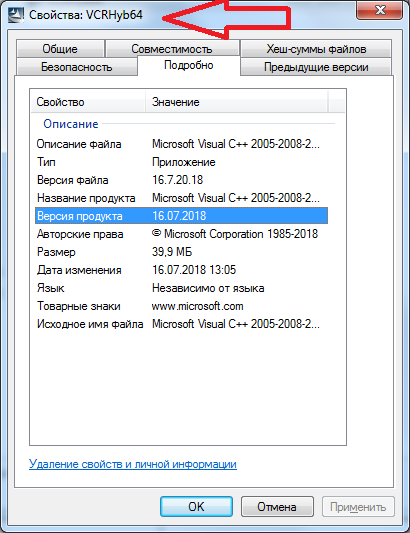Close the properties dialog with X button
The width and height of the screenshot is (410, 533).
pyautogui.click(x=379, y=10)
